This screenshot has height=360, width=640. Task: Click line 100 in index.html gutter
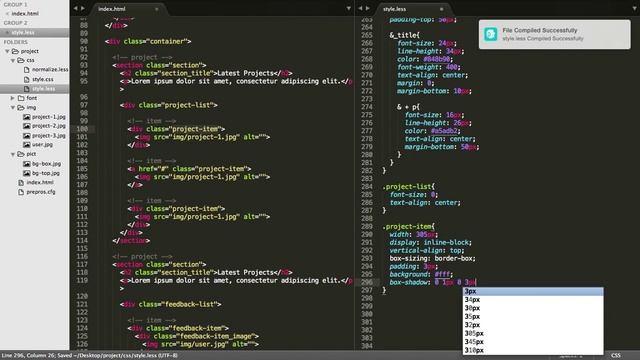tap(82, 129)
